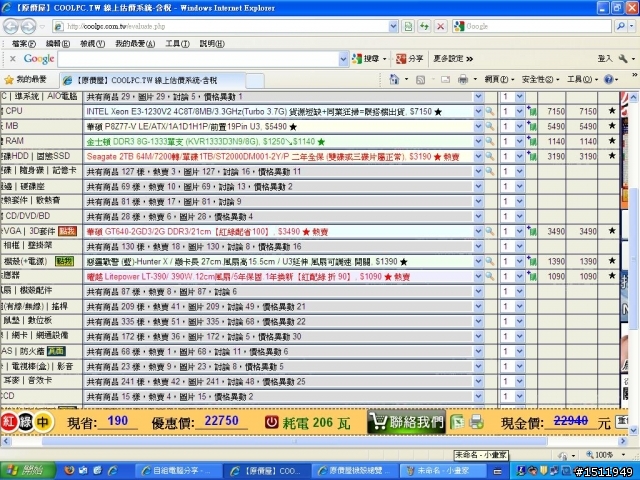Open the 安全性(S) dropdown in the command bar
The width and height of the screenshot is (640, 480).
pyautogui.click(x=540, y=79)
